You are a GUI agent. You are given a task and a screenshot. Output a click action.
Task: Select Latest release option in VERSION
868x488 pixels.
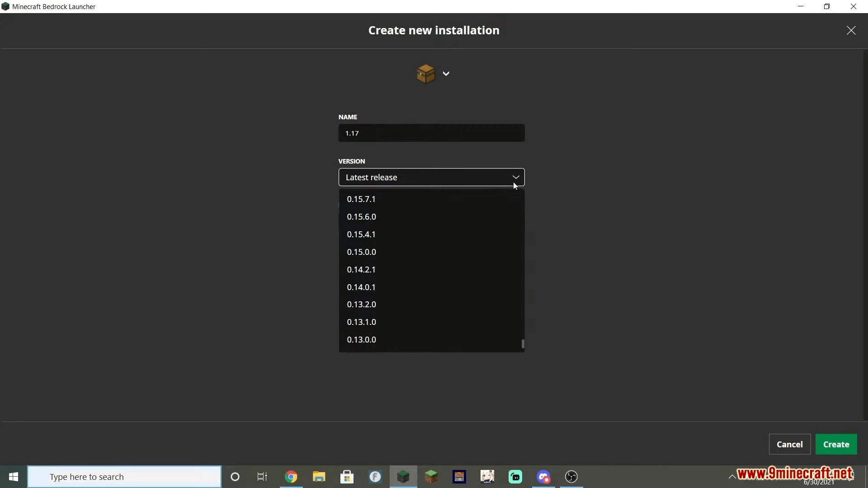pos(431,177)
